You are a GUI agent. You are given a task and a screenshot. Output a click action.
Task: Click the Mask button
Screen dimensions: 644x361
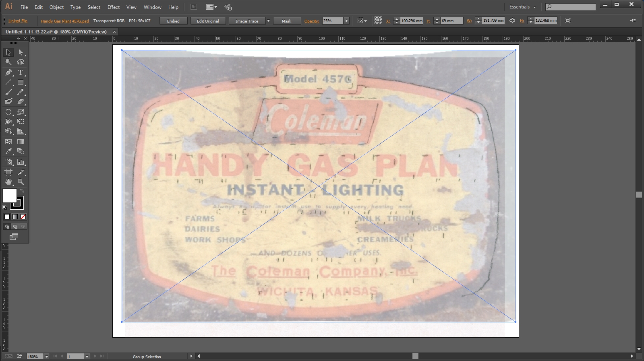click(x=286, y=21)
